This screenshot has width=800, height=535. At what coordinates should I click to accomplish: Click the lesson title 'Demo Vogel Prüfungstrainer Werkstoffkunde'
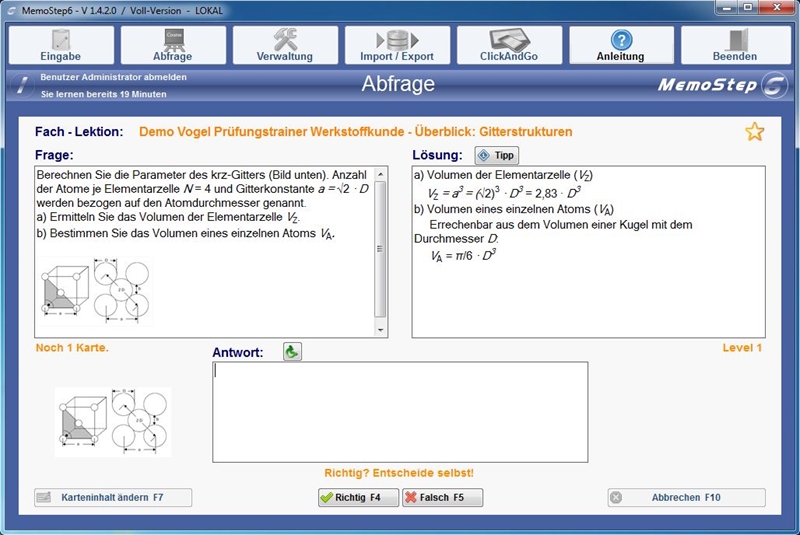click(271, 132)
